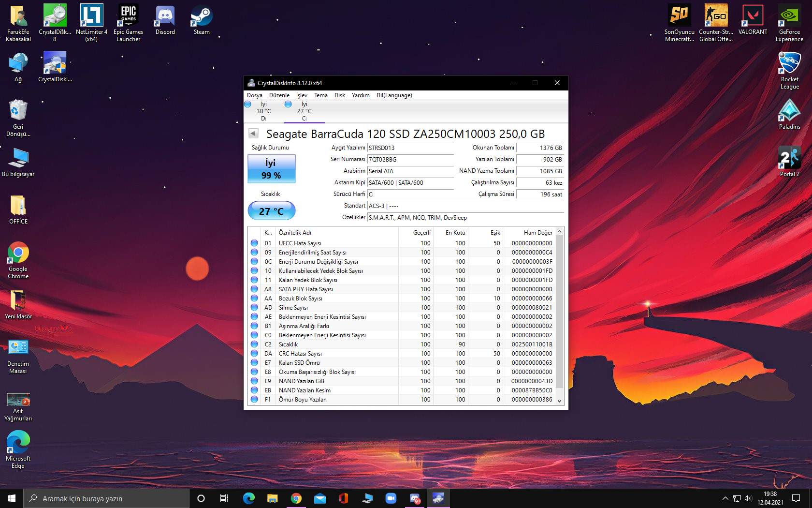Open notification center on taskbar
This screenshot has width=812, height=508.
796,498
